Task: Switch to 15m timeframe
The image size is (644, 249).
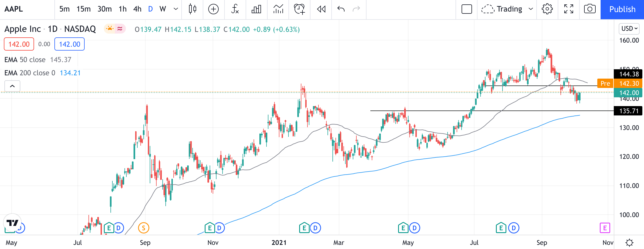Action: pyautogui.click(x=84, y=9)
